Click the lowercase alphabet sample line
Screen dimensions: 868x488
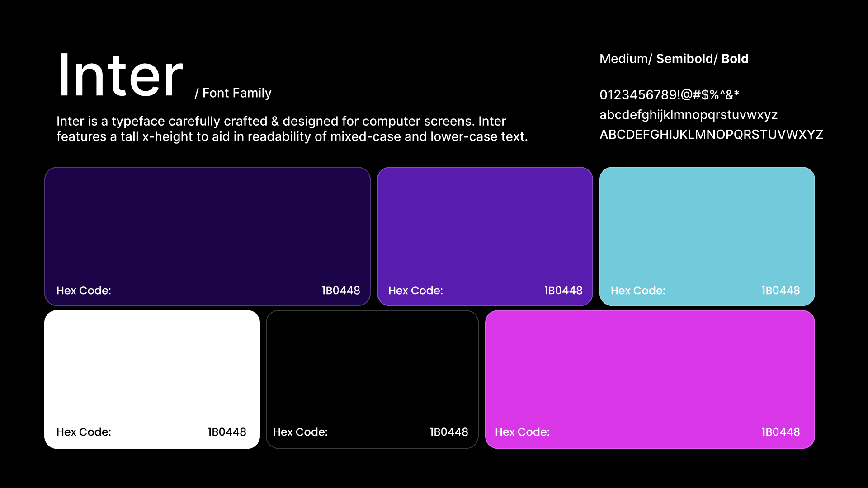click(688, 115)
